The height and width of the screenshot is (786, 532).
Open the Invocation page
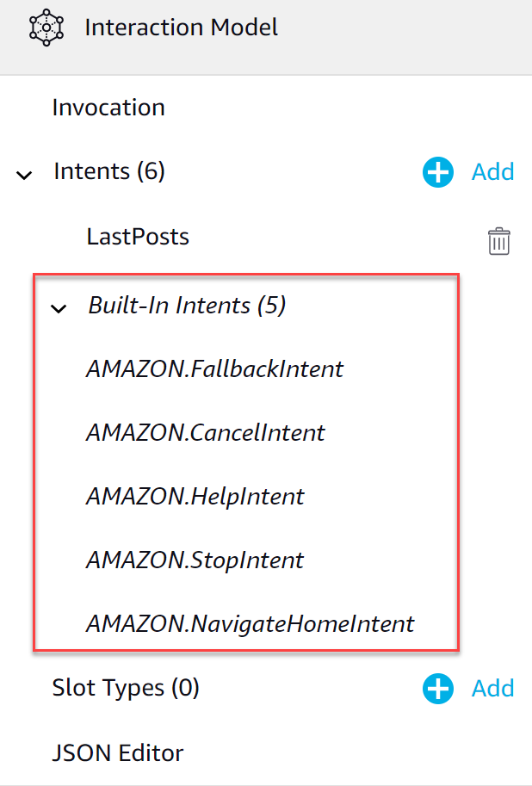[108, 108]
